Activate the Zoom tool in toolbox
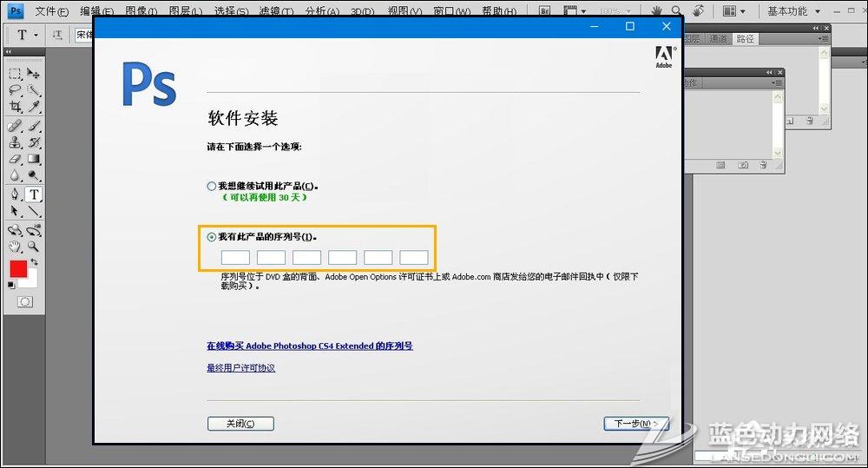Image resolution: width=868 pixels, height=468 pixels. tap(34, 247)
